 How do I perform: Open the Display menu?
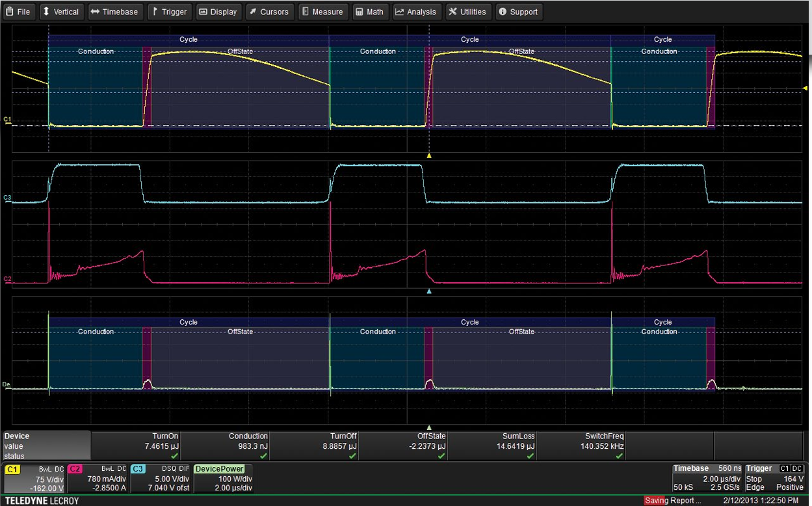tap(218, 12)
